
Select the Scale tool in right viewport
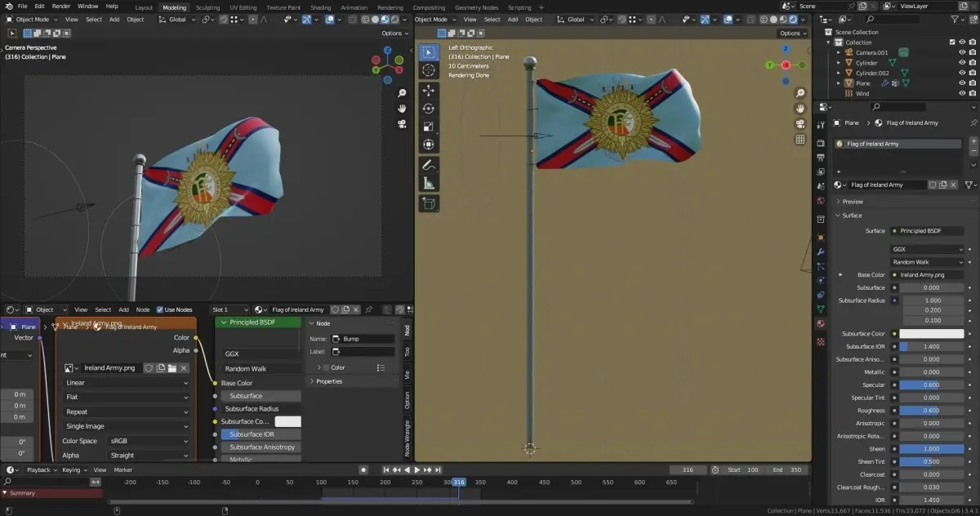coord(429,127)
